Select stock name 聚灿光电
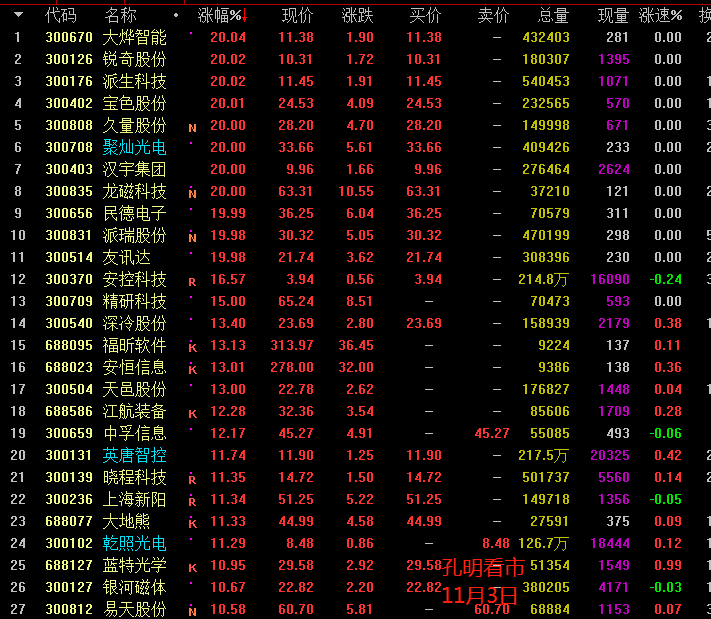This screenshot has height=619, width=711. (x=135, y=147)
